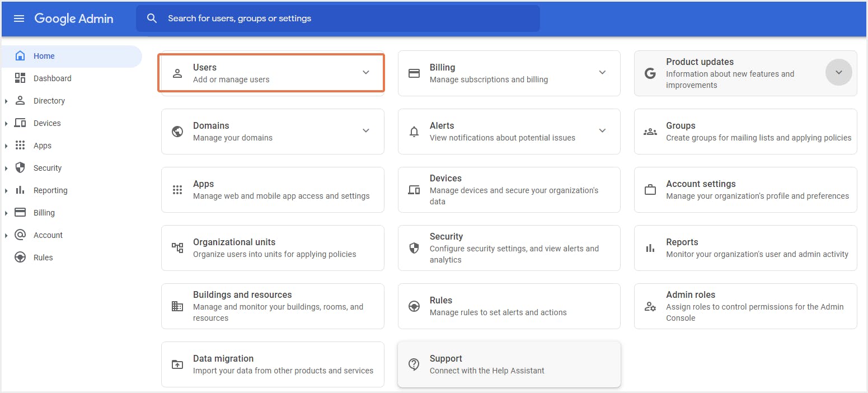Click the Domains globe icon
Viewport: 868px width, 393px height.
(x=177, y=131)
